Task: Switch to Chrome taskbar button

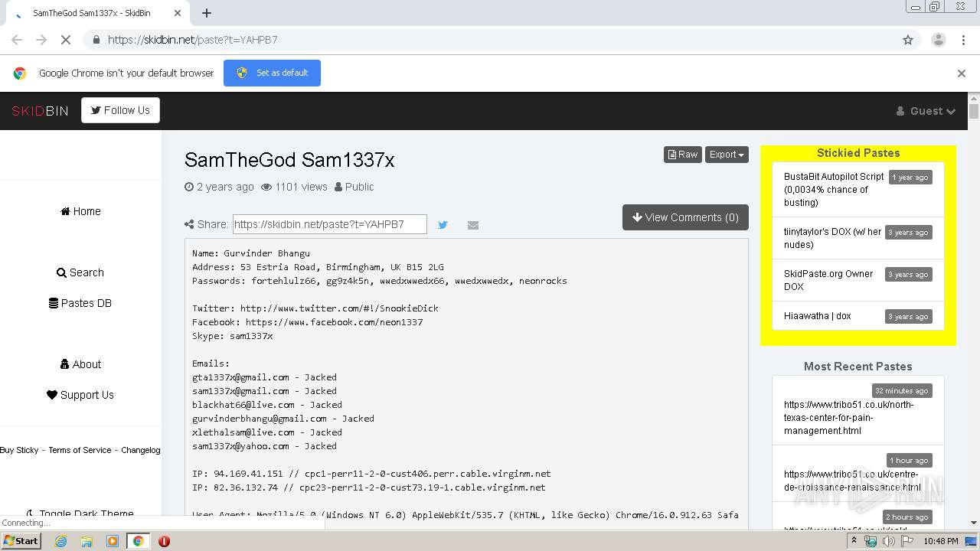Action: 138,541
